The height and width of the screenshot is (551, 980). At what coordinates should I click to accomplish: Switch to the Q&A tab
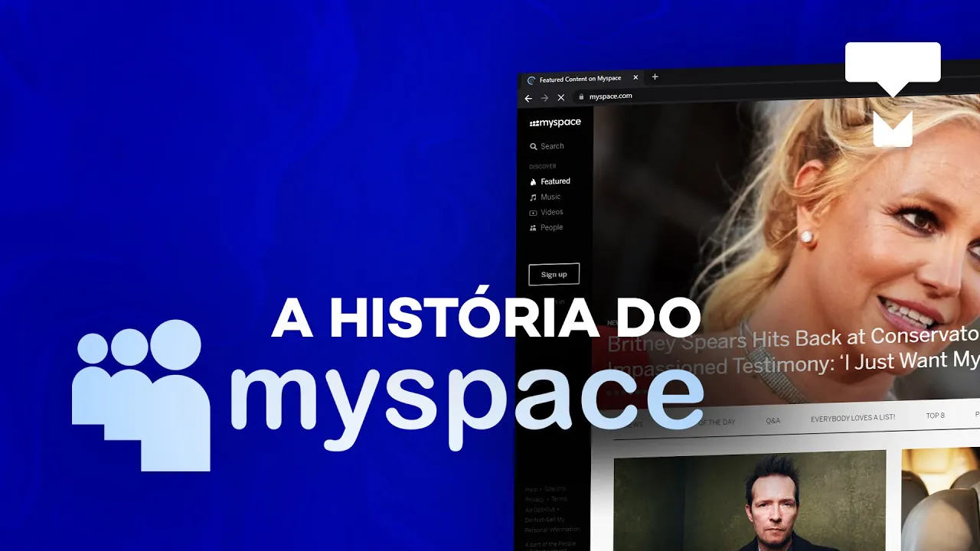pos(773,420)
